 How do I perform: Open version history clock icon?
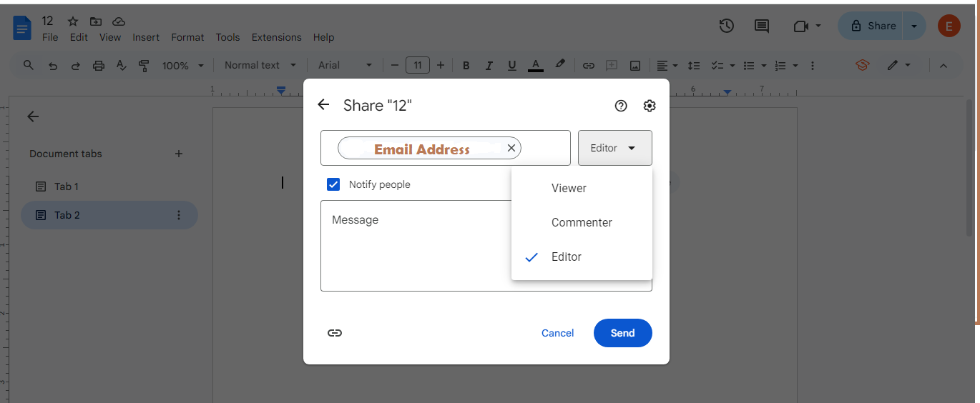point(727,26)
